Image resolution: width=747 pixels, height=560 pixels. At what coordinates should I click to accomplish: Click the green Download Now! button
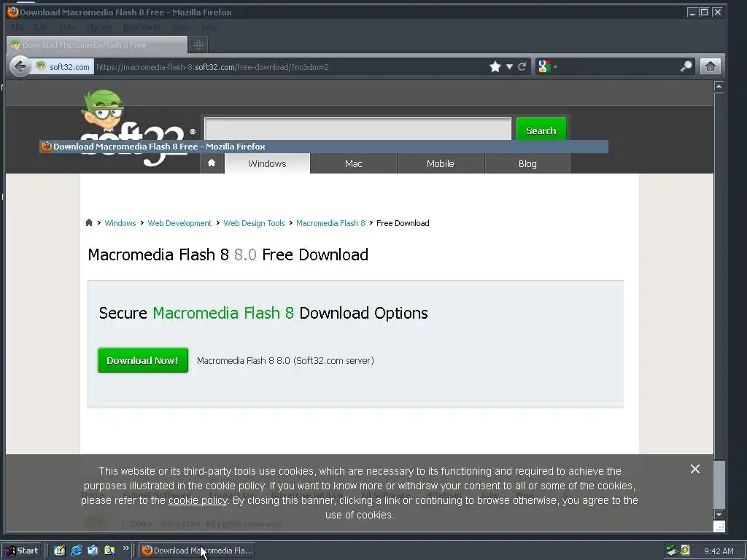tap(143, 360)
